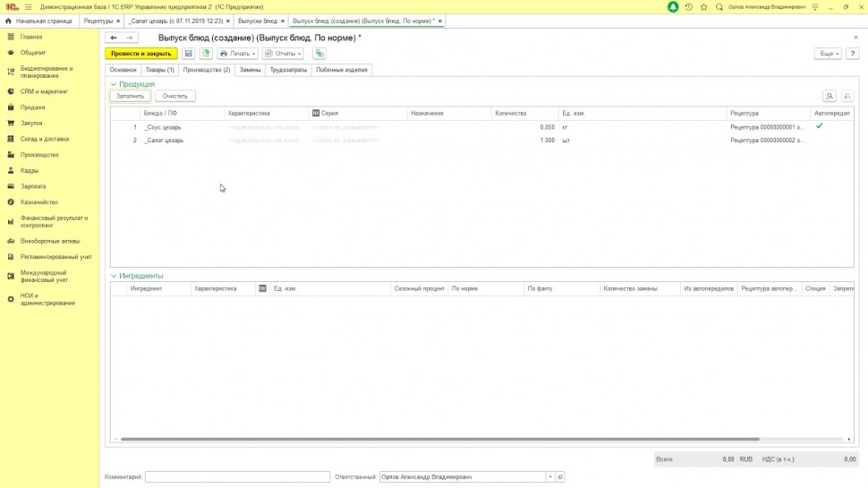868x488 pixels.
Task: Open the Отчеты dropdown menu
Action: coord(282,54)
